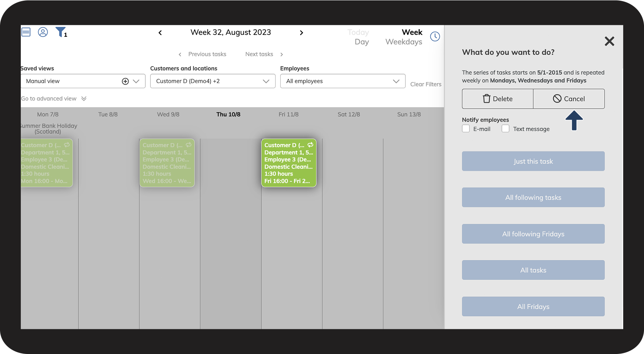Click the Cancel button

click(569, 99)
